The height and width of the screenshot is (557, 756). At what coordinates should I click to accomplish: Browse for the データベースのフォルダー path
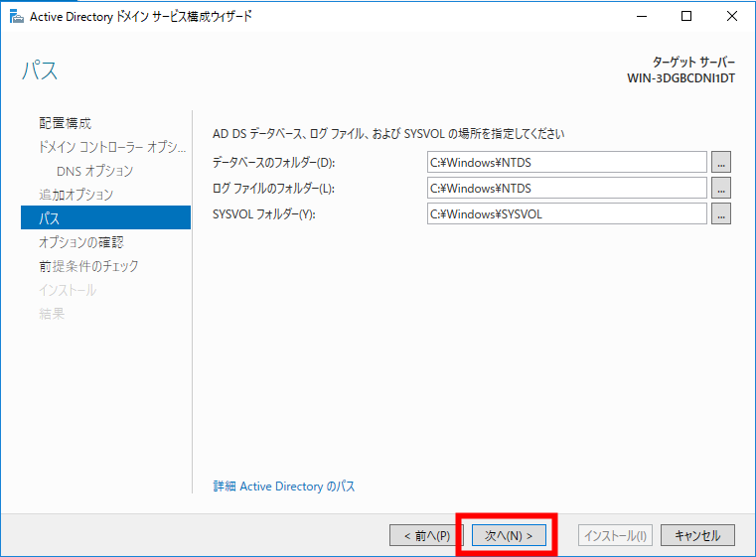[721, 162]
